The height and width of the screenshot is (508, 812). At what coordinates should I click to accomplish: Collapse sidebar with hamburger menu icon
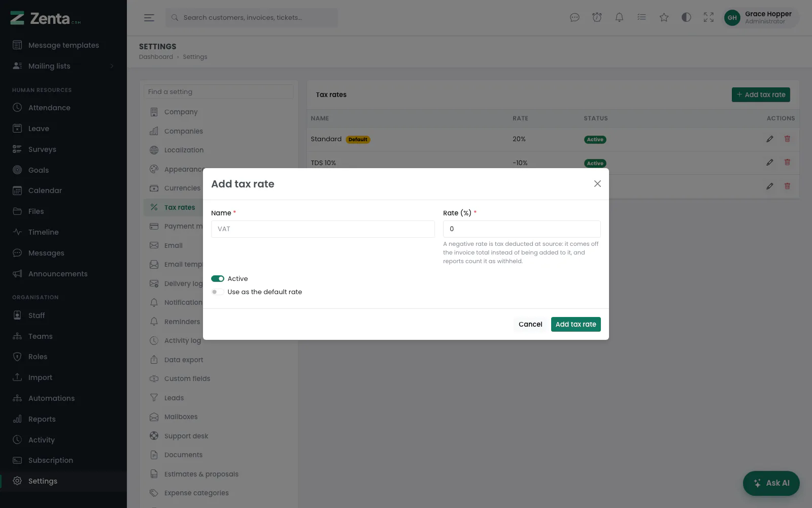(149, 18)
